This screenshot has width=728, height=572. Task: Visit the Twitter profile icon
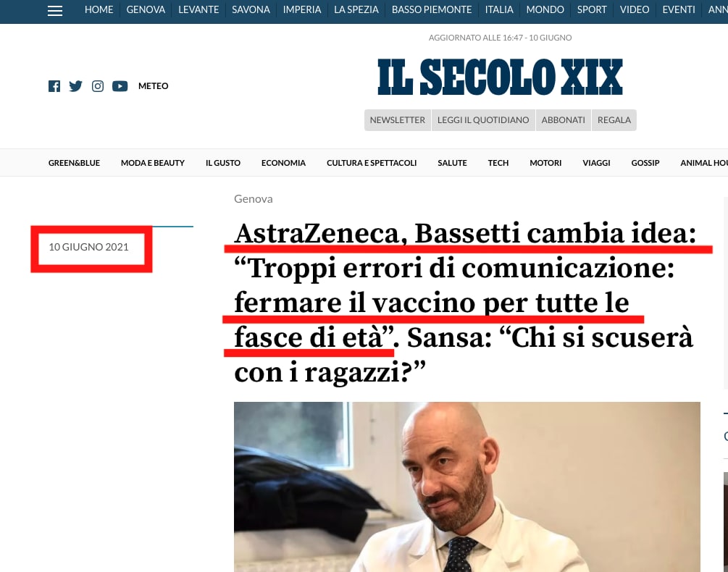pyautogui.click(x=75, y=86)
